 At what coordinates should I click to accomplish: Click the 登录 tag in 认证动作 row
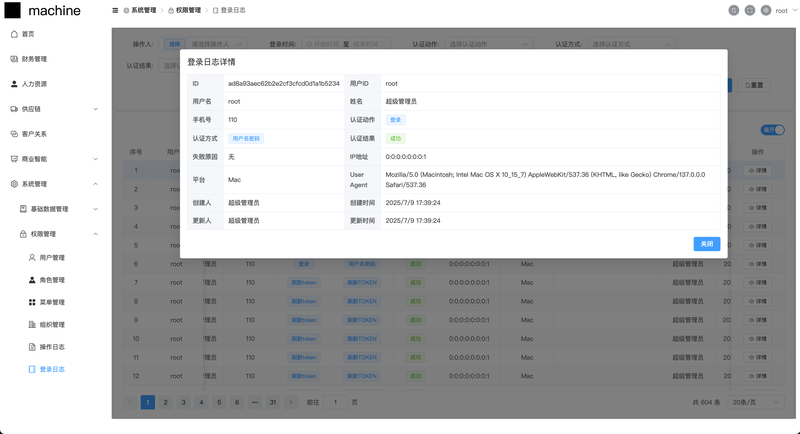[x=395, y=120]
